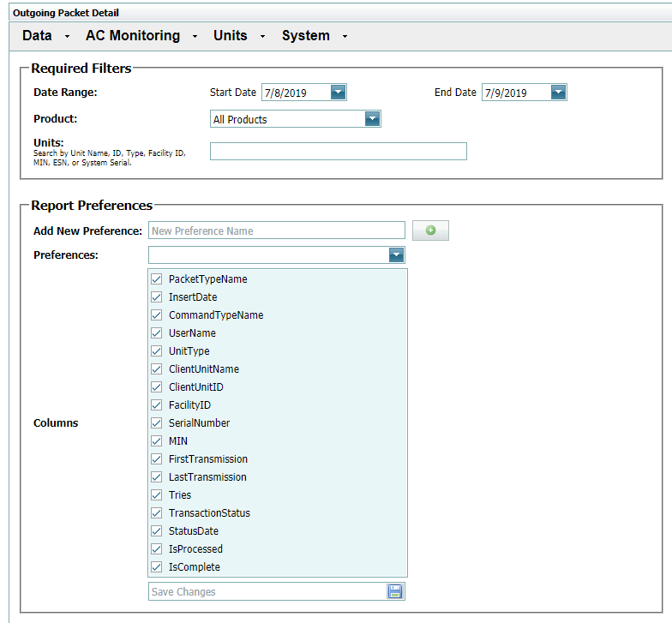672x623 pixels.
Task: Uncheck the TransactionStatus column
Action: tap(156, 512)
